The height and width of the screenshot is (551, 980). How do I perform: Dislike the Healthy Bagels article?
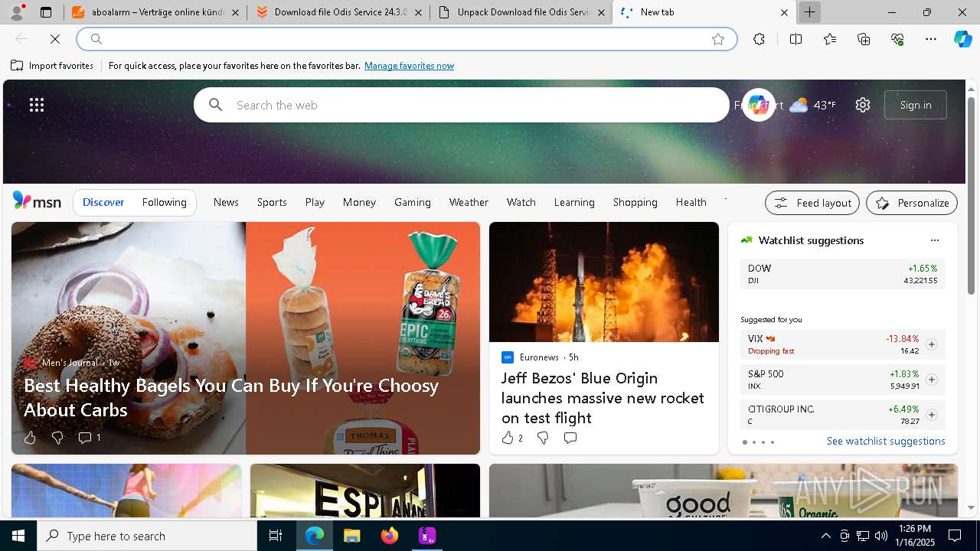(x=57, y=438)
